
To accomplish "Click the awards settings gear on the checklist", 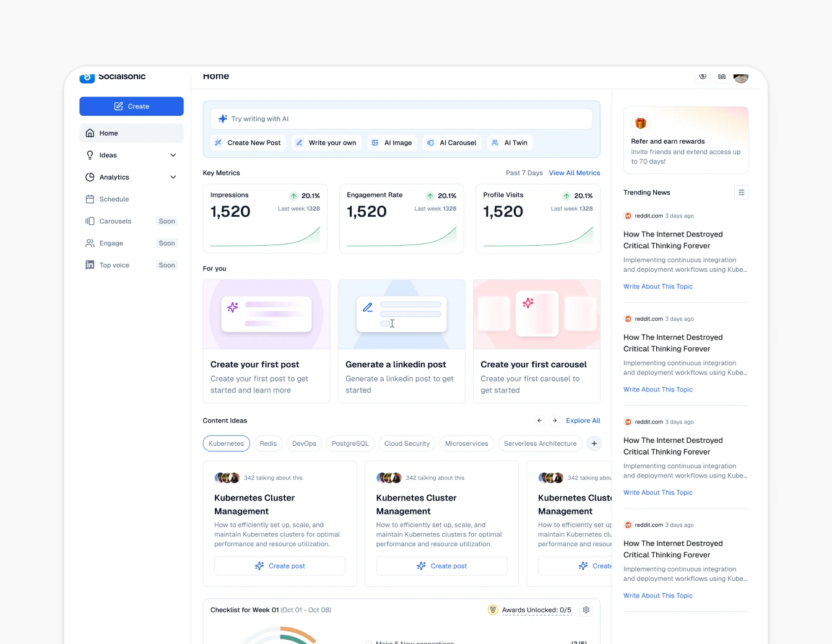I will [x=586, y=609].
